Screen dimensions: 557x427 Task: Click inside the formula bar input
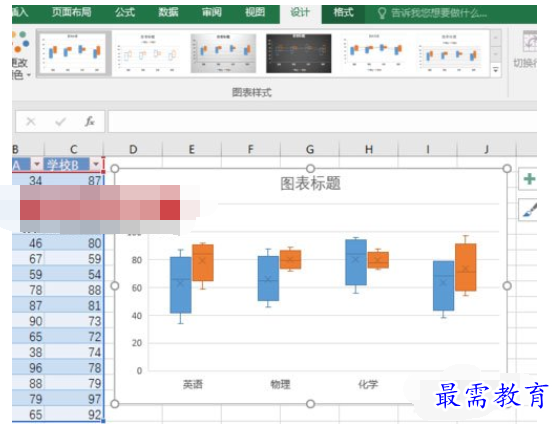322,121
